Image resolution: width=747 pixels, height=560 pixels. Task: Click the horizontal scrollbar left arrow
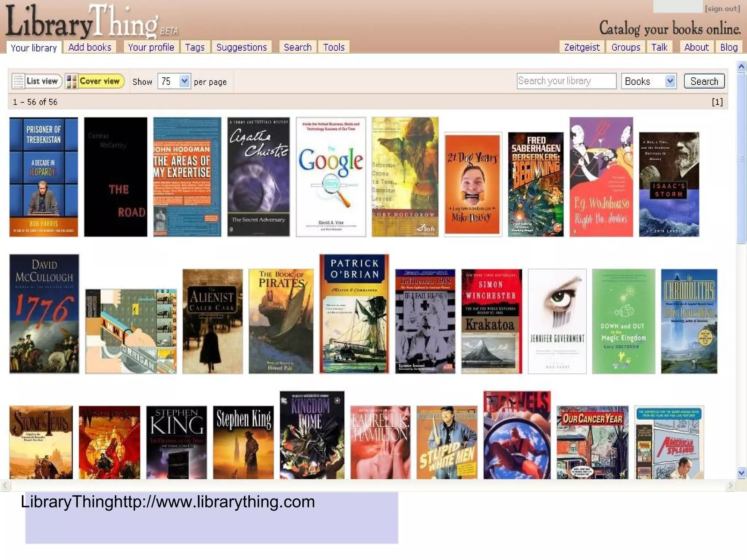[5, 486]
